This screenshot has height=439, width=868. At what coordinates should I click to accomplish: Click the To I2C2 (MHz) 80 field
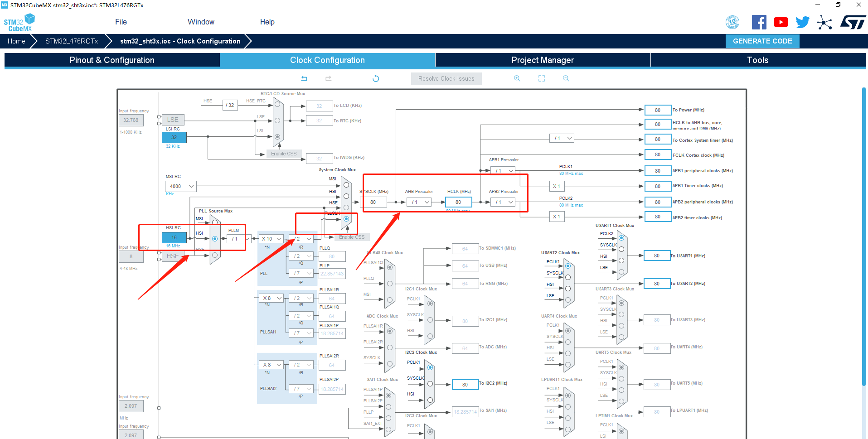[465, 385]
